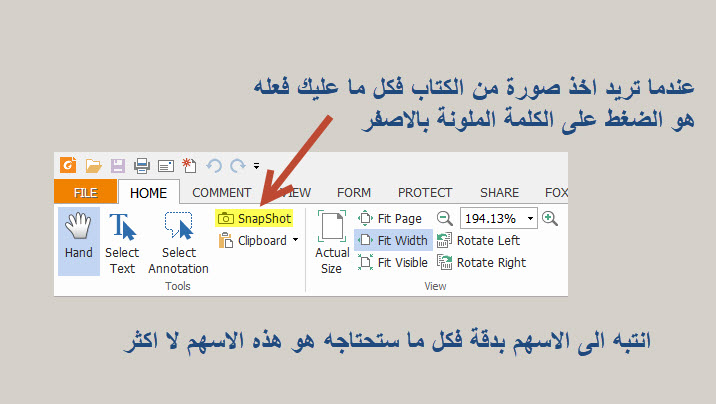Screen dimensions: 716x404
Task: Toggle Fit Visible view mode
Action: pos(392,262)
